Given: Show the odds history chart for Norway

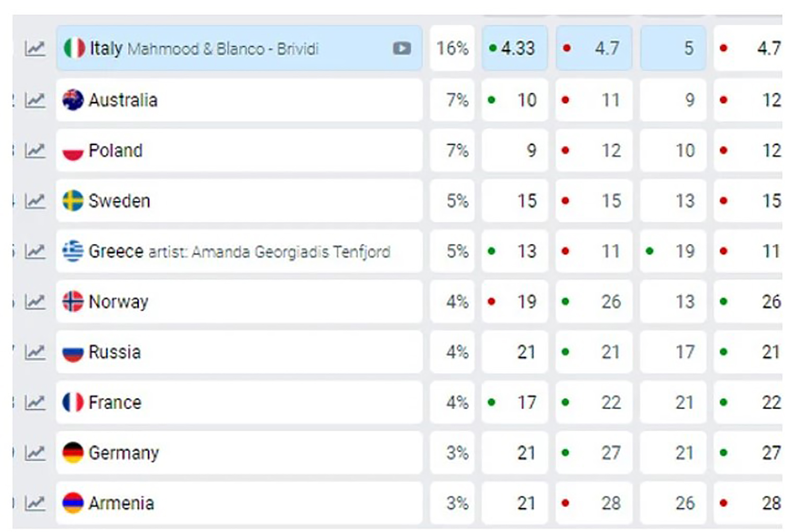Looking at the screenshot, I should coord(35,302).
